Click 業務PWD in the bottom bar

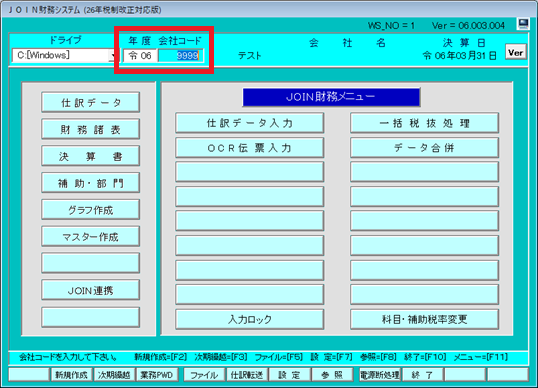(x=157, y=375)
